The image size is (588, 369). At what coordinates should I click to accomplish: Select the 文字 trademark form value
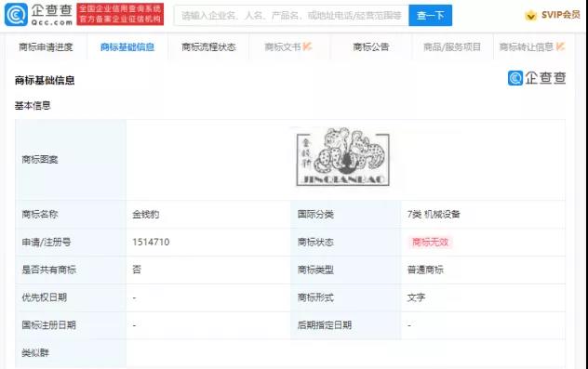(x=416, y=297)
